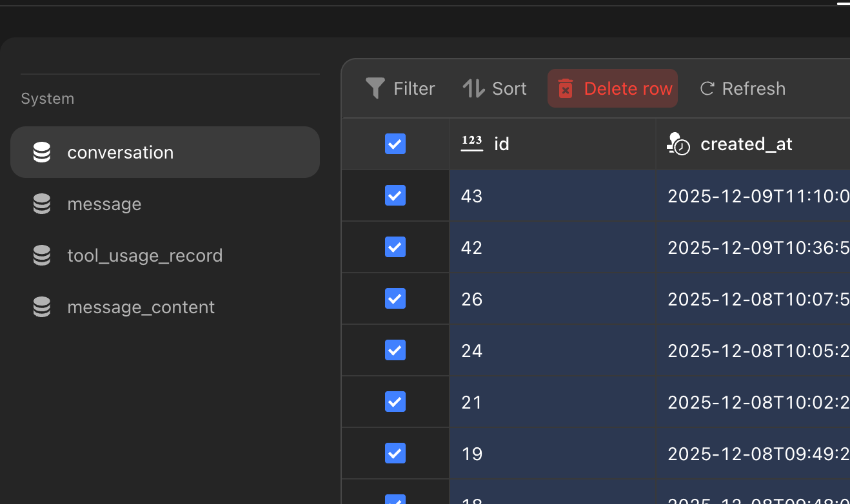Image resolution: width=850 pixels, height=504 pixels.
Task: Click the Refresh button label
Action: click(x=753, y=88)
